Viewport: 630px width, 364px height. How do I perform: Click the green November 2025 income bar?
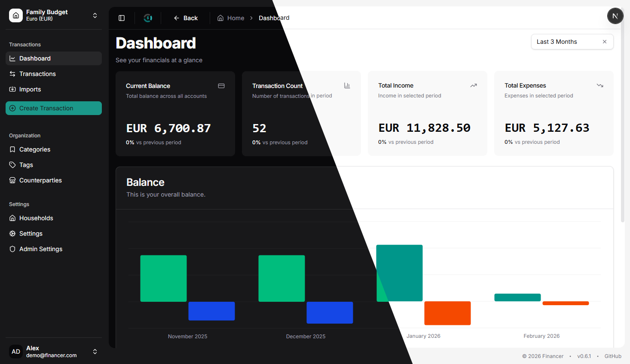coord(163,278)
